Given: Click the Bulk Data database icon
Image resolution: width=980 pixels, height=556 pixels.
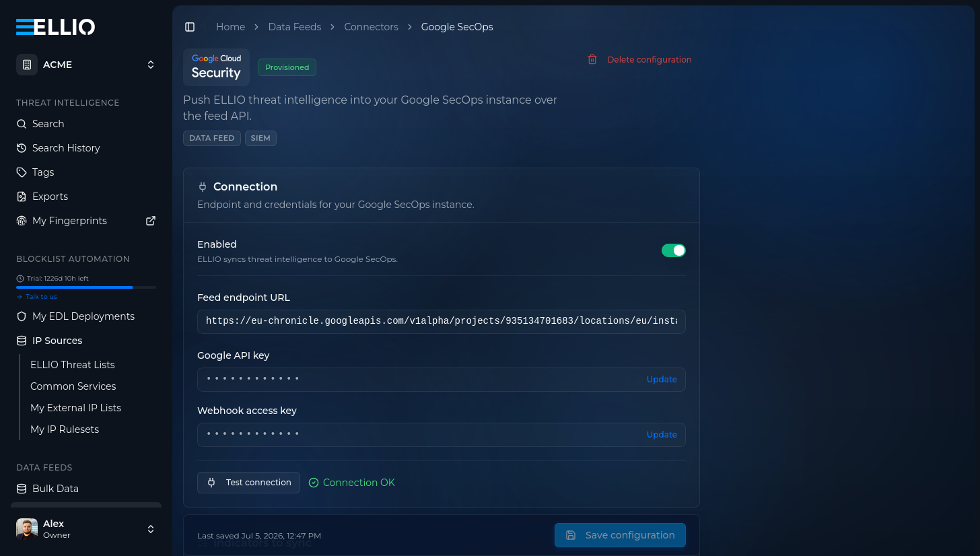Looking at the screenshot, I should [22, 489].
